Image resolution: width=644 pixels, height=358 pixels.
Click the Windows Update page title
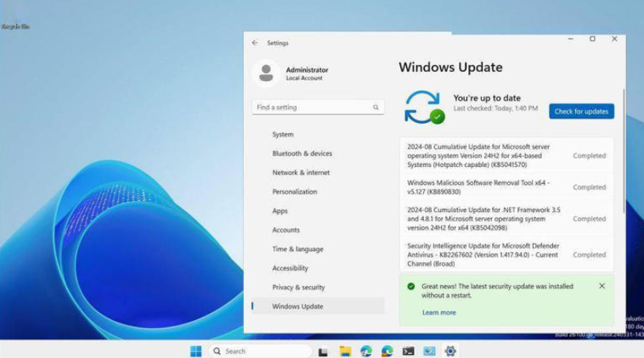(450, 67)
